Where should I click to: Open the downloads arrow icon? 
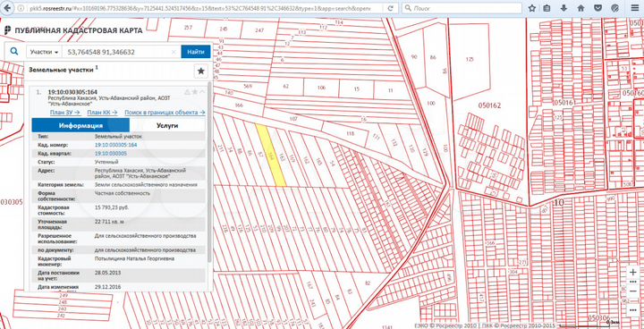[563, 8]
